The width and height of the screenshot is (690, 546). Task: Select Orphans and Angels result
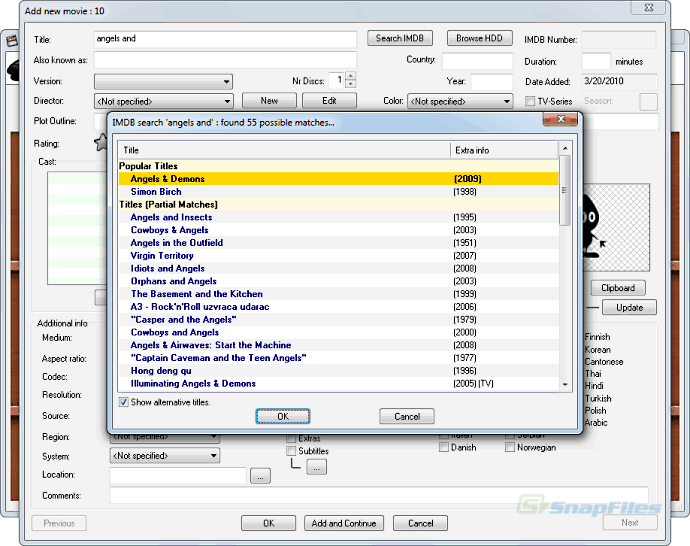click(x=338, y=281)
